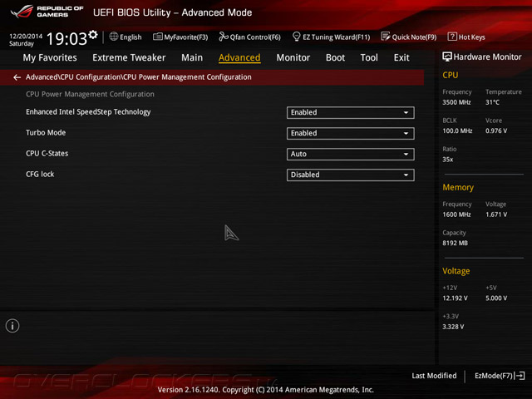Click the CPU section heading
The image size is (532, 399).
click(451, 75)
